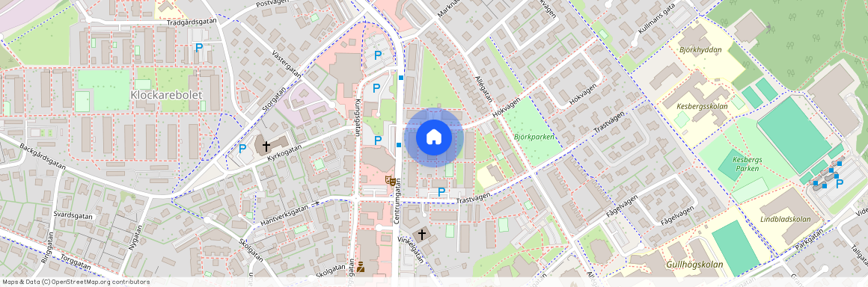This screenshot has width=868, height=287.
Task: Open the OpenStreetMap contributors attribution
Action: [x=76, y=282]
